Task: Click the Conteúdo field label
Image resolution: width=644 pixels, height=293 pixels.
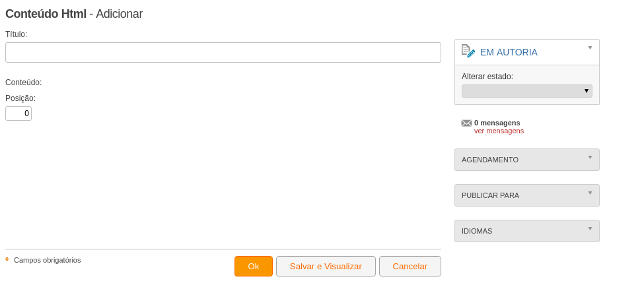Action: (23, 82)
